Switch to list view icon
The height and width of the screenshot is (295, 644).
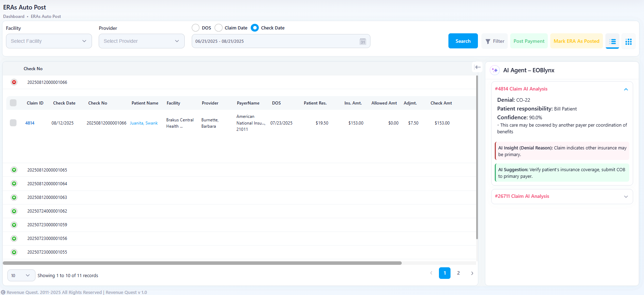612,41
